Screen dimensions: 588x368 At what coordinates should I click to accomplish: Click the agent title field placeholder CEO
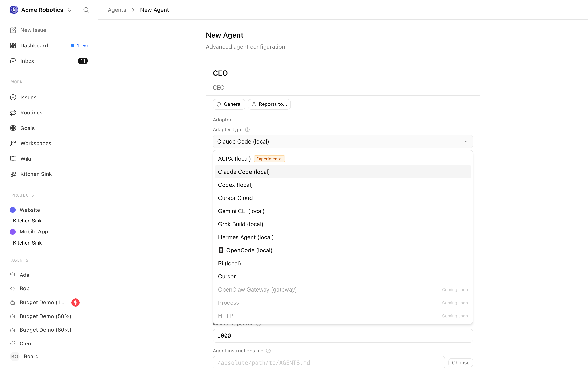tap(343, 88)
